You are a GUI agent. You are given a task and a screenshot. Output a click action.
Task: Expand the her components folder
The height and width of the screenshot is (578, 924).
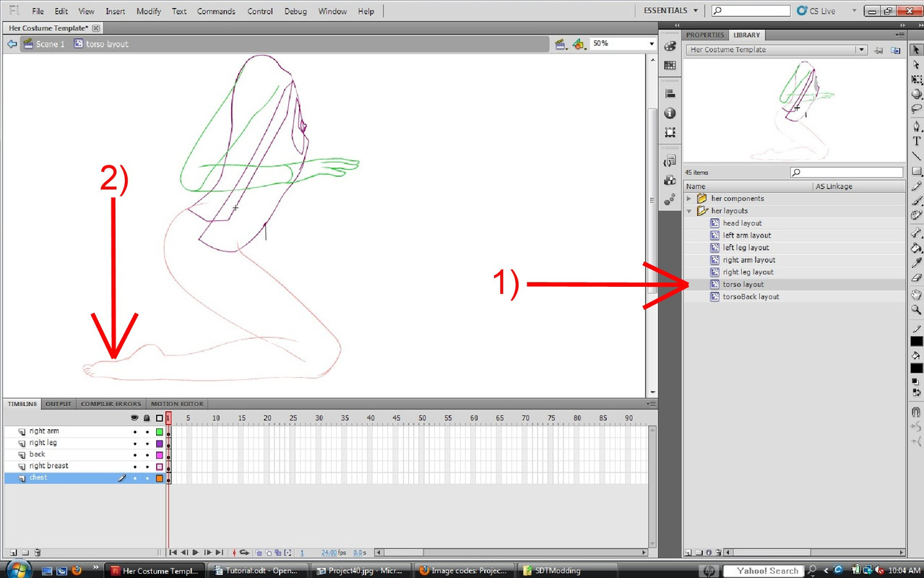[x=689, y=199]
